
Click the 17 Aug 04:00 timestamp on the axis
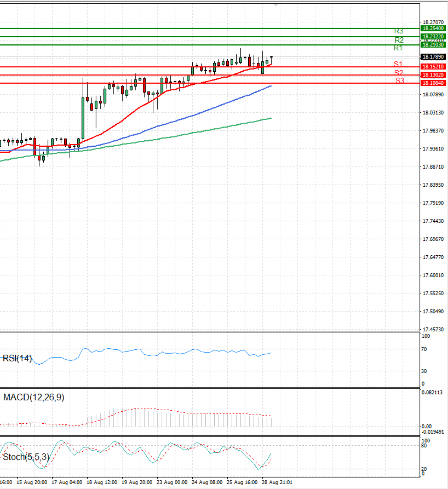67,482
